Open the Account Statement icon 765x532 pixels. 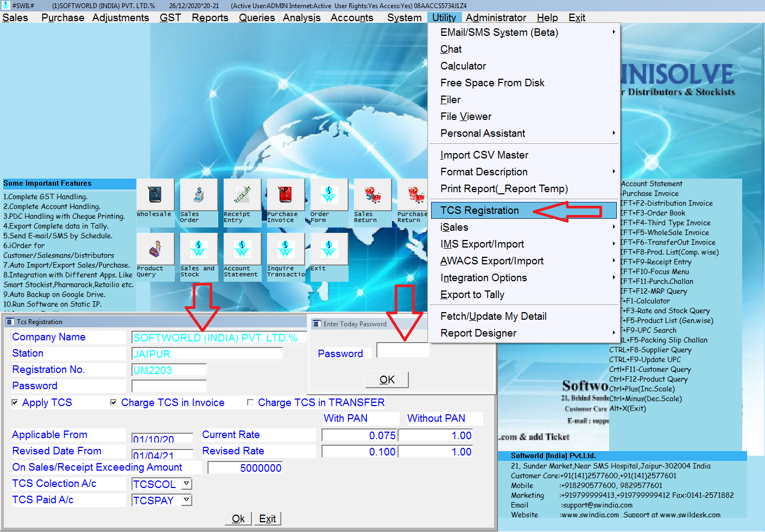[242, 249]
